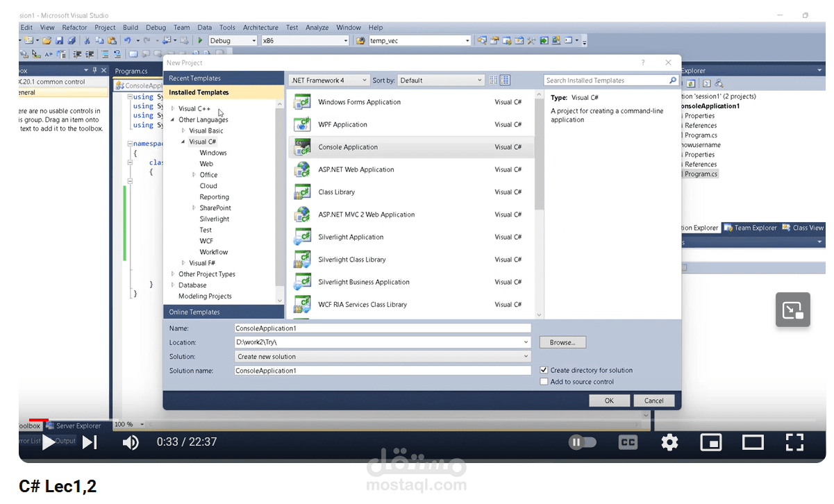834x504 pixels.
Task: Check Add to source control
Action: click(x=544, y=381)
